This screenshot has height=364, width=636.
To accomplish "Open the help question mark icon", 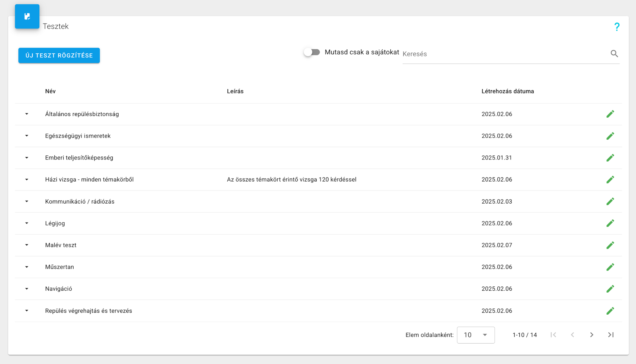I will [x=617, y=27].
